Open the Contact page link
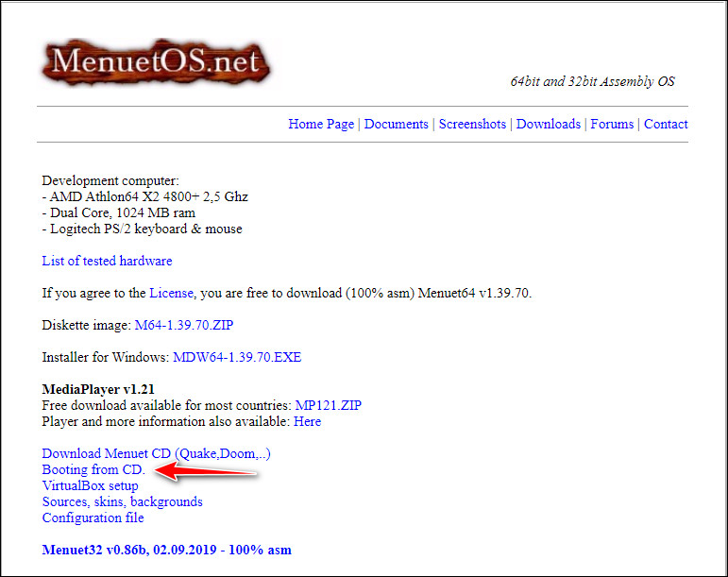 click(x=666, y=124)
